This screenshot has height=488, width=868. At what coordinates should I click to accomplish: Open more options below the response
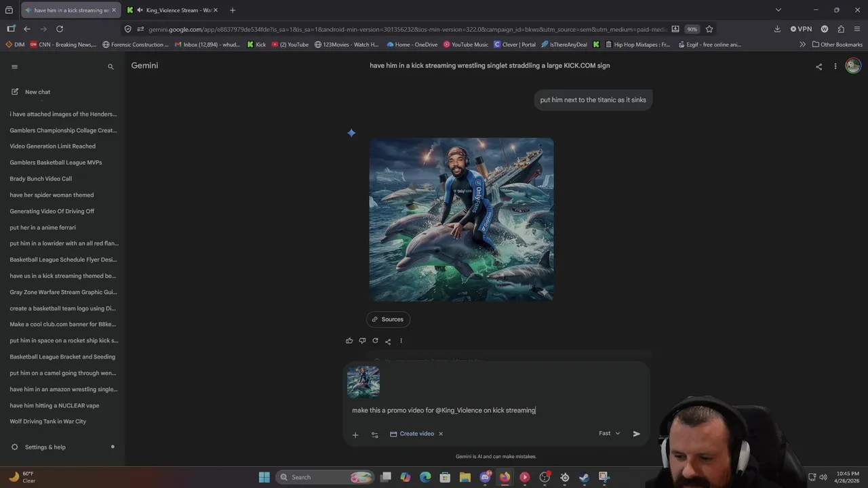401,341
